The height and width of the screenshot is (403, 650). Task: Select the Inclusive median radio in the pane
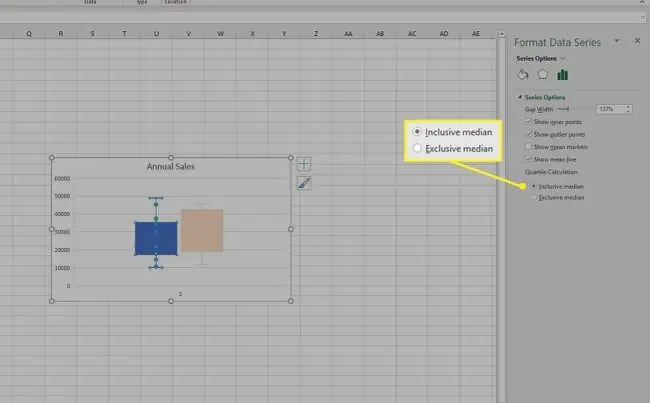pyautogui.click(x=534, y=186)
